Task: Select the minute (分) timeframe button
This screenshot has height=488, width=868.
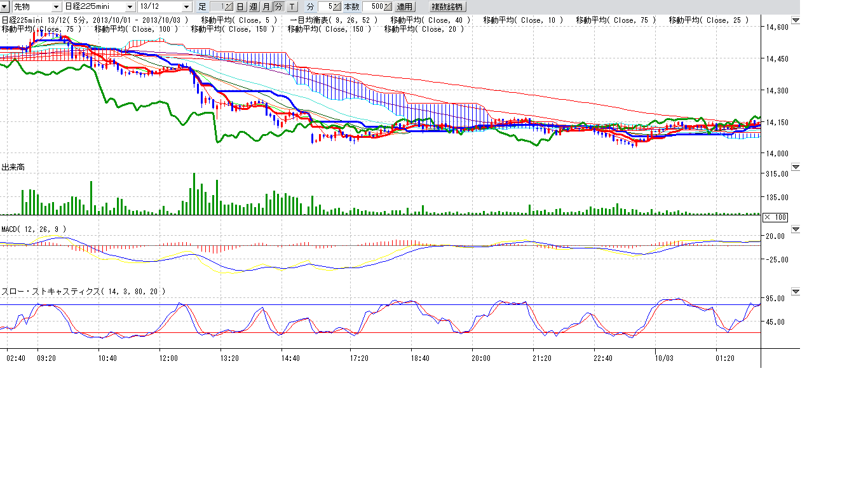Action: click(x=278, y=6)
